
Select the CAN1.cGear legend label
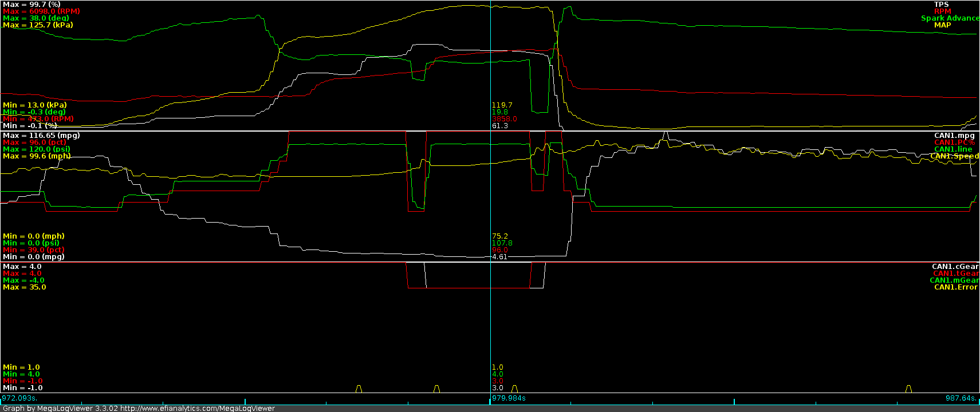(x=955, y=267)
